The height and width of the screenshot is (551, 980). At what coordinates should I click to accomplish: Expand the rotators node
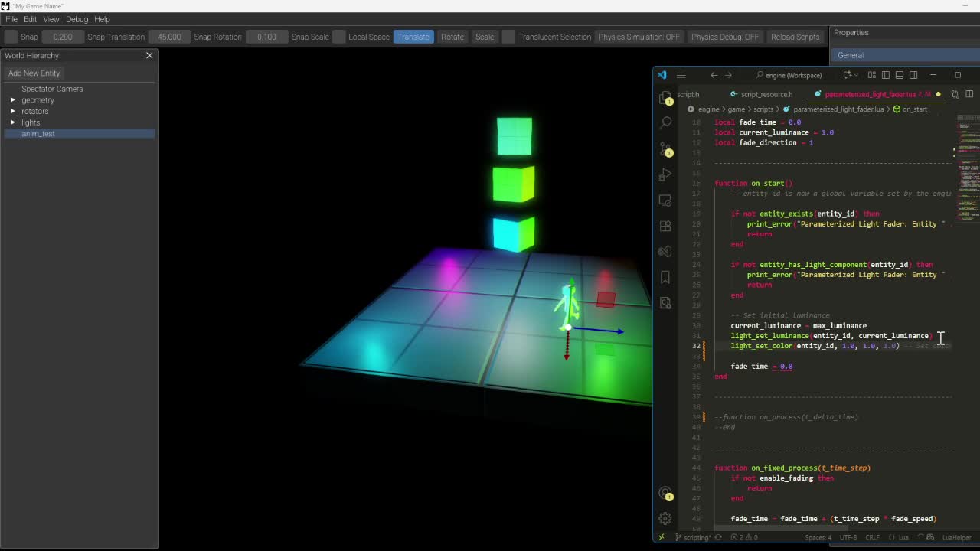click(x=12, y=111)
